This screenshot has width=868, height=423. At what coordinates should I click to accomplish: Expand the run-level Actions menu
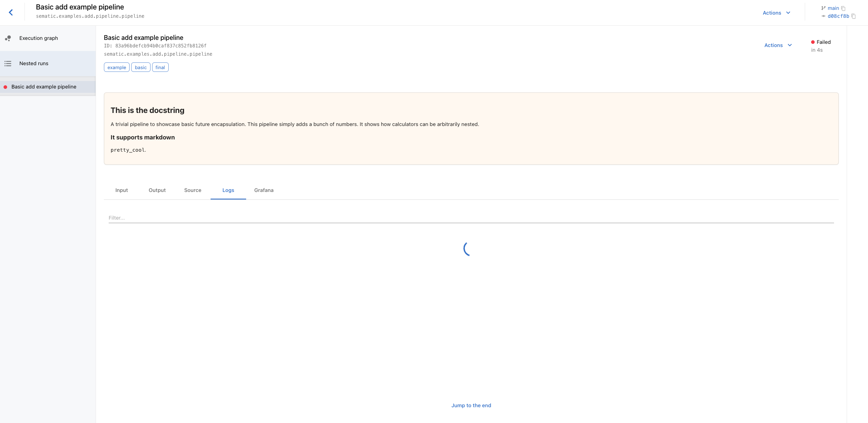click(774, 45)
